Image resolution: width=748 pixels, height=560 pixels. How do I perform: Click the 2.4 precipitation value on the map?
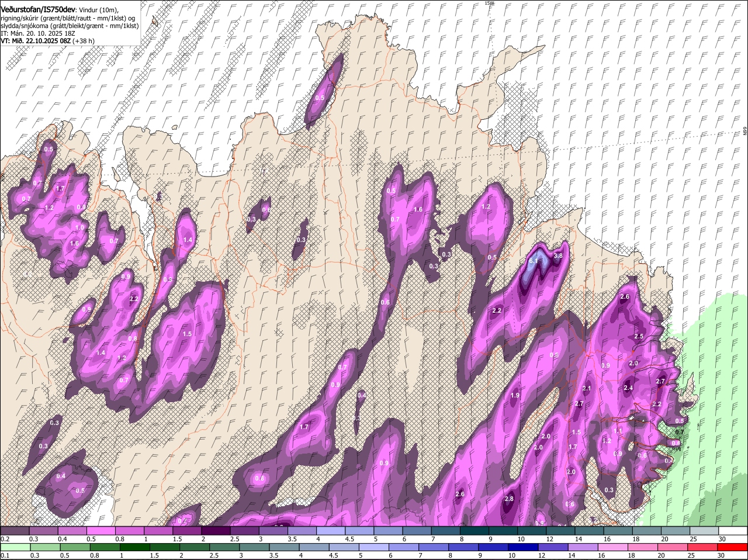pyautogui.click(x=628, y=388)
